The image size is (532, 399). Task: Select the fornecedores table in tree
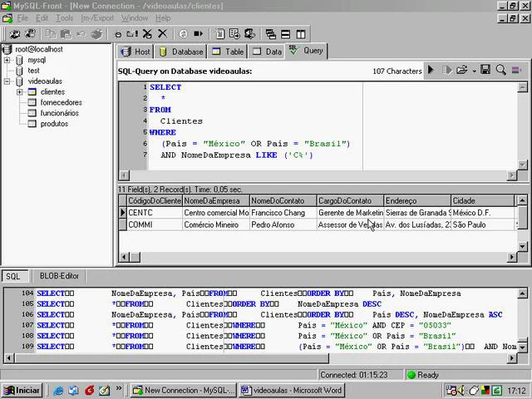point(61,102)
